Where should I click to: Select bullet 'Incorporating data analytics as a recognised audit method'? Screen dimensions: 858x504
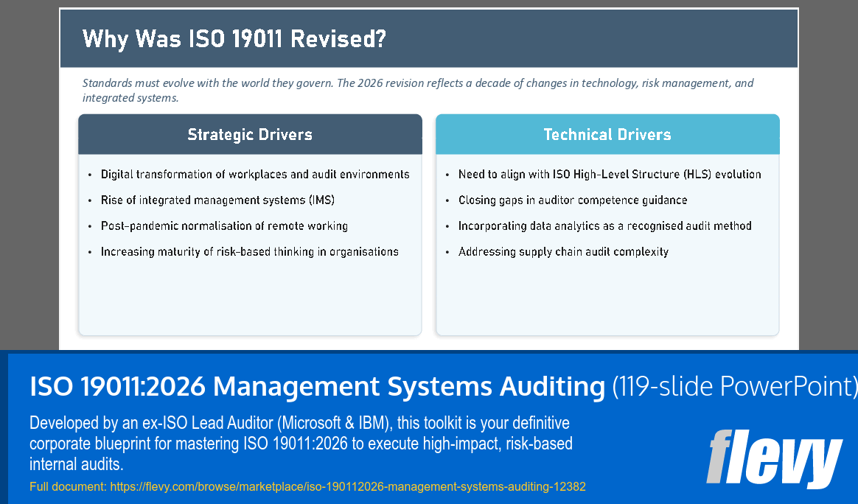tap(604, 225)
